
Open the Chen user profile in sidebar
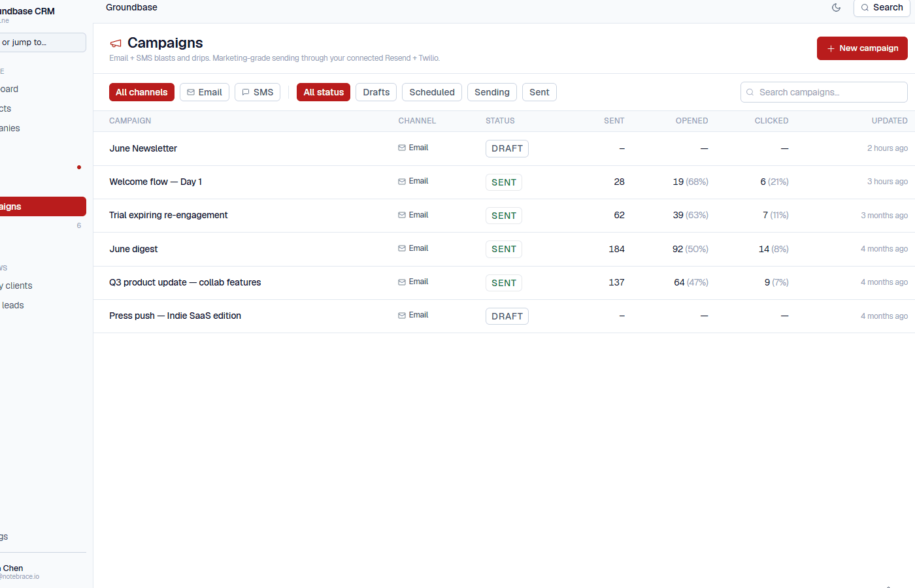(20, 572)
